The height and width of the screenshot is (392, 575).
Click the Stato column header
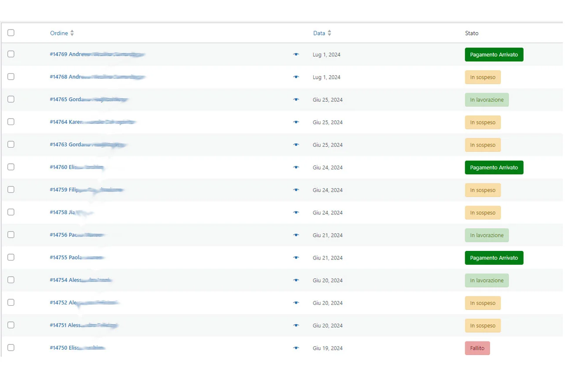coord(472,33)
